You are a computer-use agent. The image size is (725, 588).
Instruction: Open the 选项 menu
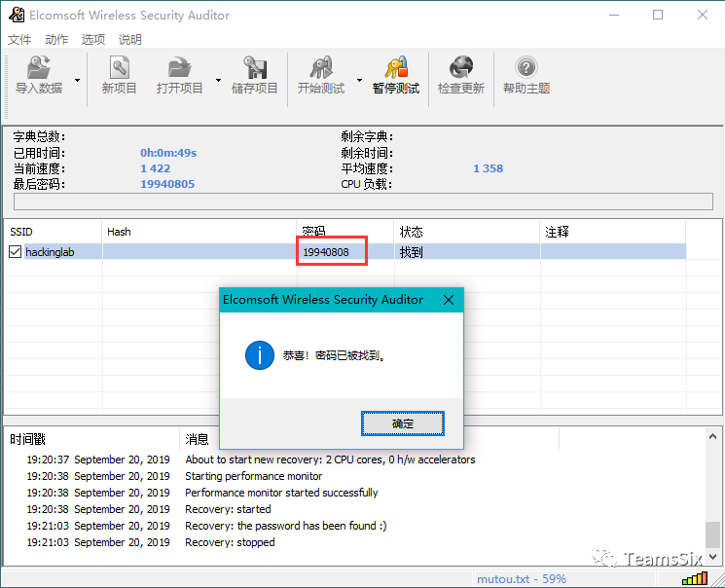[93, 40]
